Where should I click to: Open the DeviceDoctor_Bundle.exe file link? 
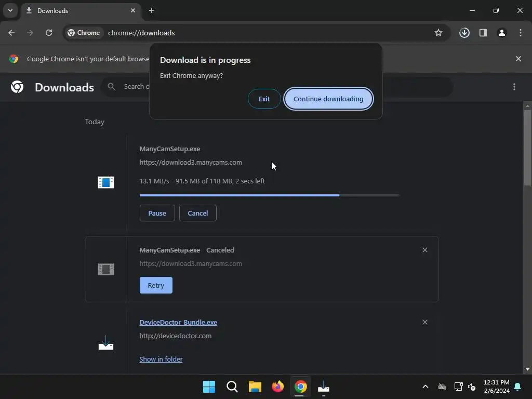click(178, 322)
